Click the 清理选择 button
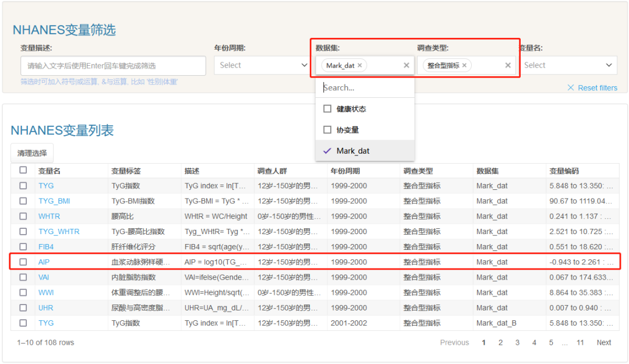Viewport: 629px width, 364px height. coord(32,153)
